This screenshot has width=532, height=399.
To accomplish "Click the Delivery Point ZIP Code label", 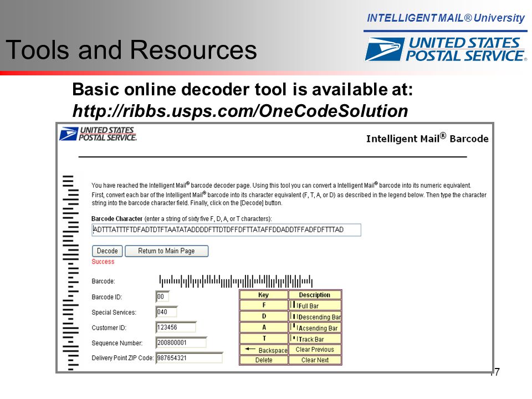I will (122, 358).
